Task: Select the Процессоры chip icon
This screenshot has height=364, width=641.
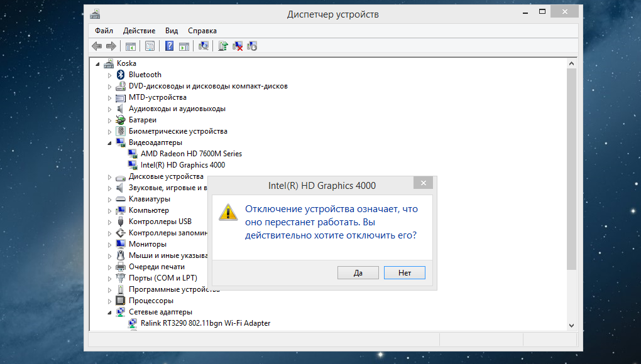Action: pyautogui.click(x=121, y=301)
